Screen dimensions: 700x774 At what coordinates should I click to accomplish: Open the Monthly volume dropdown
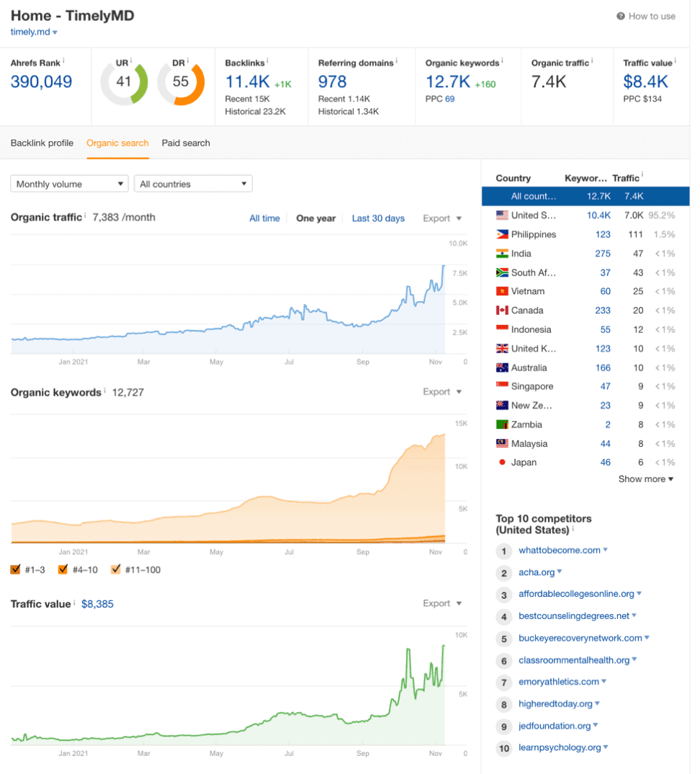click(69, 184)
